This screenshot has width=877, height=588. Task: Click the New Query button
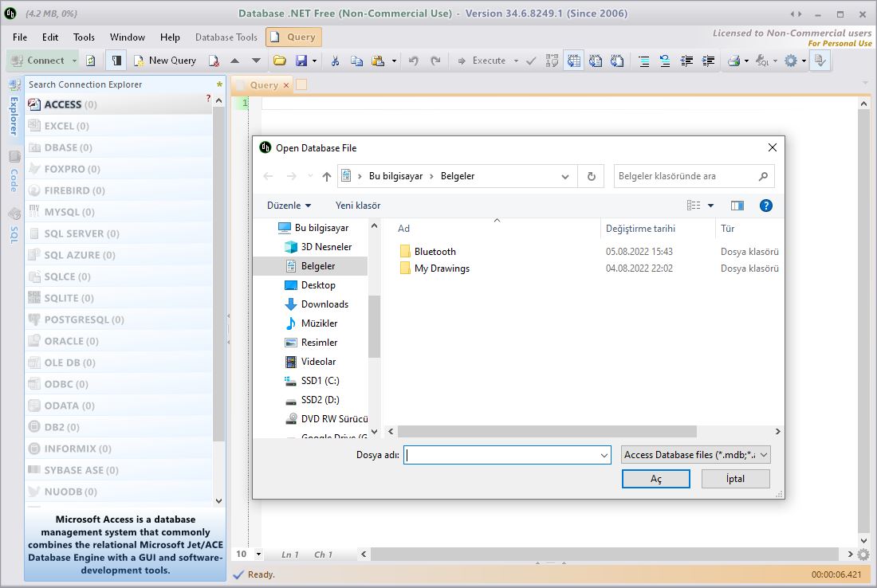pyautogui.click(x=165, y=61)
